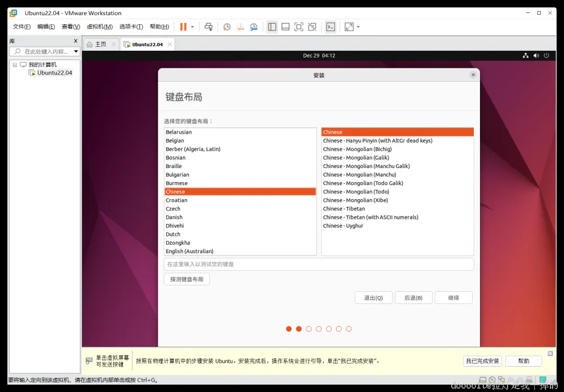Select Braille keyboard layout

[x=240, y=166]
